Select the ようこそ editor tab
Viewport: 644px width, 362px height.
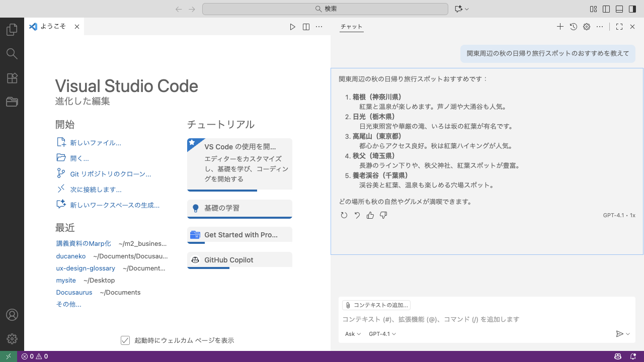point(53,27)
